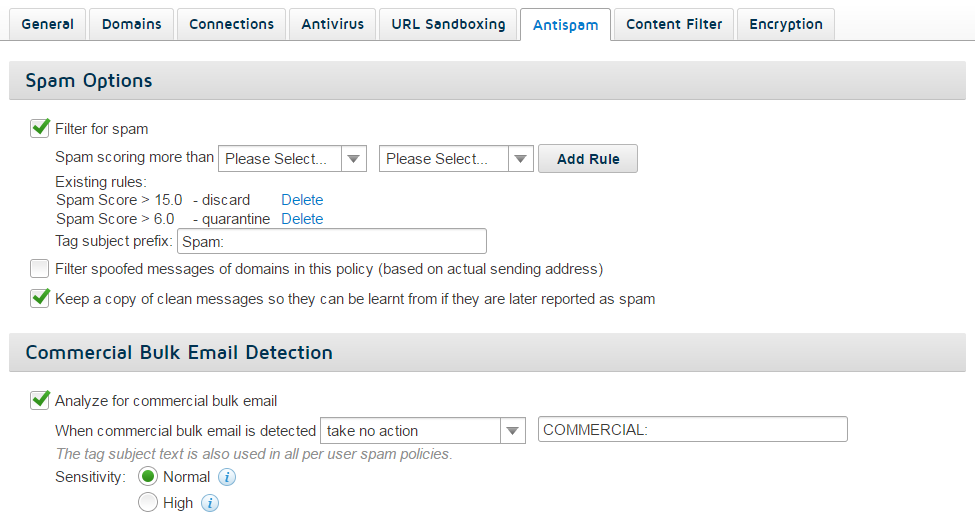Click the COMMERCIAL: tag text field
This screenshot has width=975, height=522.
tap(693, 429)
